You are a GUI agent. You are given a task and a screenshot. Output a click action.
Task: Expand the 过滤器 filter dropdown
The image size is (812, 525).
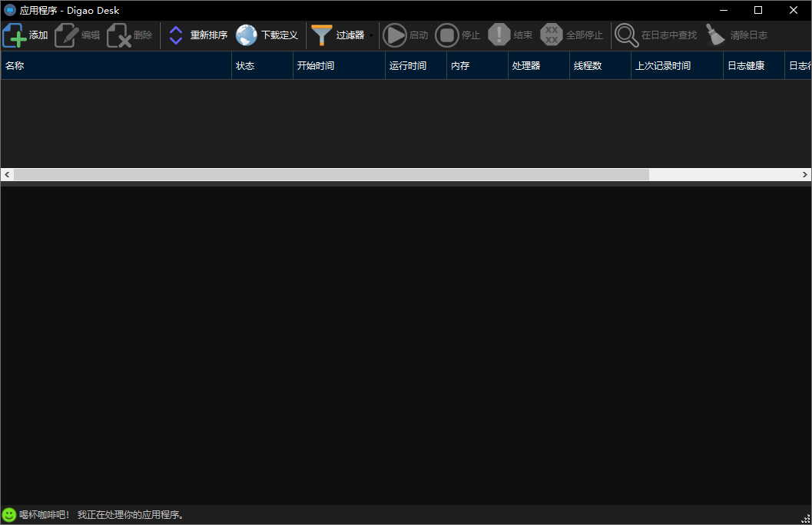click(x=371, y=35)
